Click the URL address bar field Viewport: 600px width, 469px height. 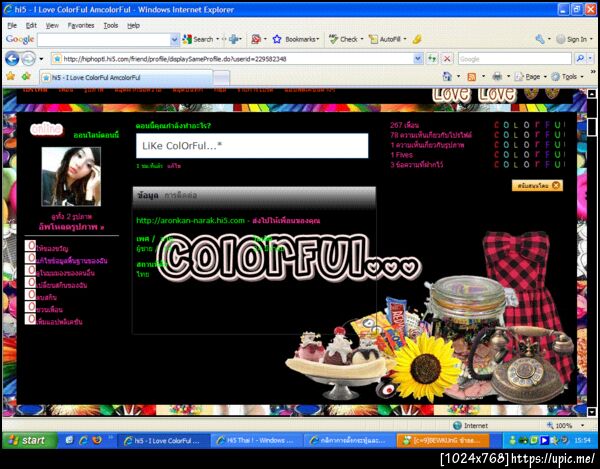[237, 59]
